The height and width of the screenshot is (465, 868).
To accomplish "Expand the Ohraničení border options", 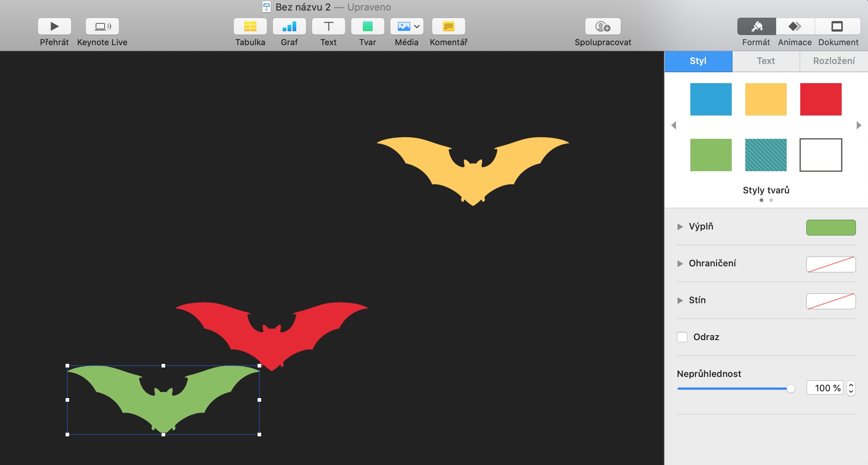I will point(680,263).
